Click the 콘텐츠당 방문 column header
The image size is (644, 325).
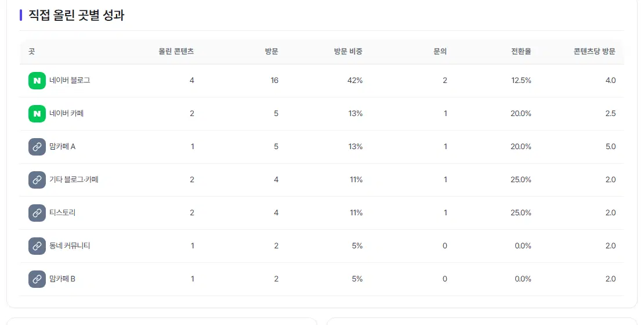tap(594, 51)
